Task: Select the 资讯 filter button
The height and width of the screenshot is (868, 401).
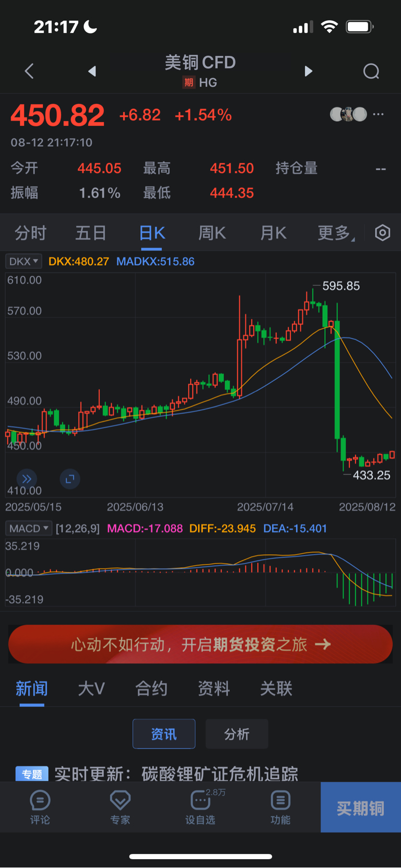Action: point(164,734)
